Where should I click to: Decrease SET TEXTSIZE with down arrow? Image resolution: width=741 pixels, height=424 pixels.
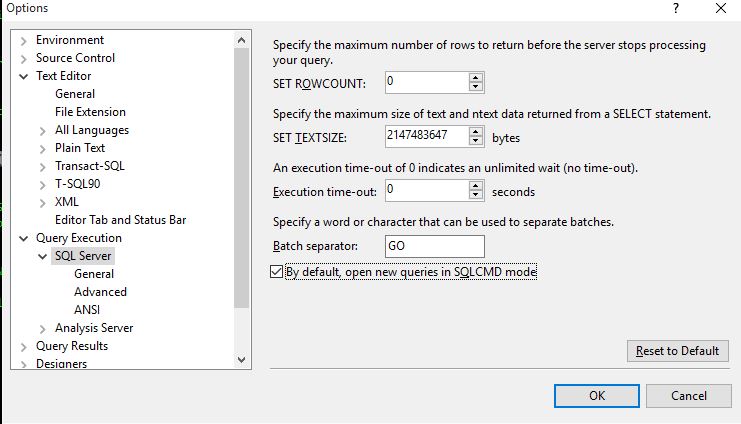(x=476, y=140)
